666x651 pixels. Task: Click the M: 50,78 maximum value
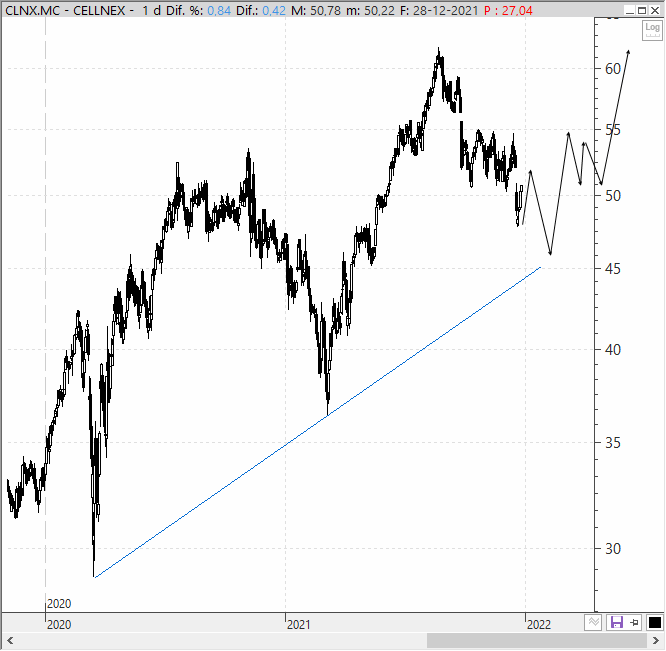(316, 10)
